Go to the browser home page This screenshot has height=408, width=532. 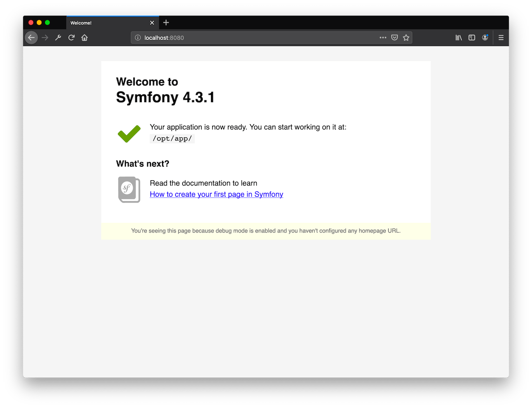click(84, 38)
